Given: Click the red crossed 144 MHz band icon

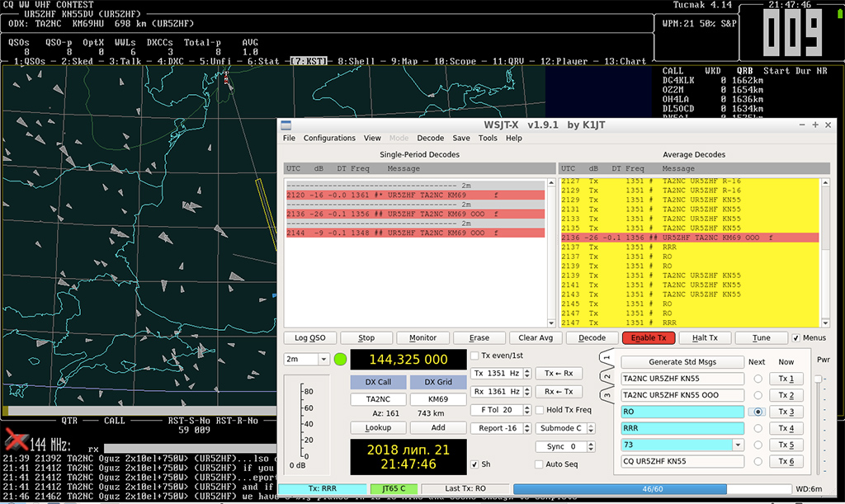Looking at the screenshot, I should pyautogui.click(x=17, y=441).
